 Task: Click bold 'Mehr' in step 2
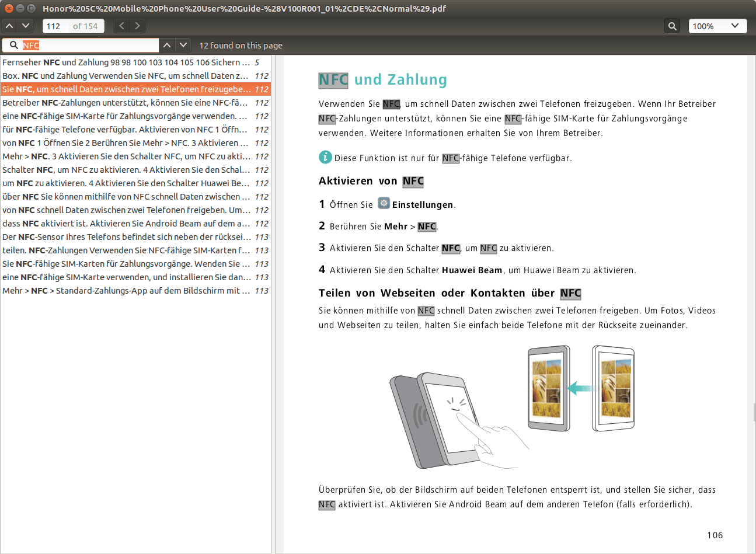click(396, 227)
